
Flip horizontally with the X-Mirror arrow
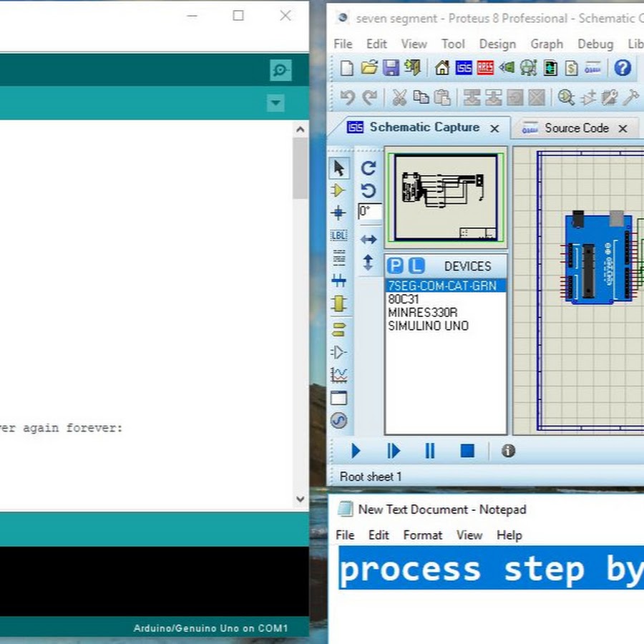369,239
